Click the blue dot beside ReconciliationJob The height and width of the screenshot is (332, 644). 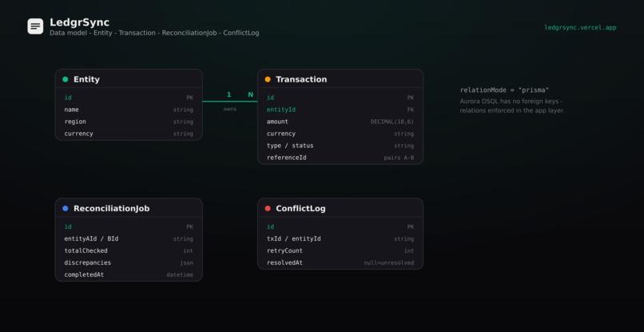(x=66, y=209)
